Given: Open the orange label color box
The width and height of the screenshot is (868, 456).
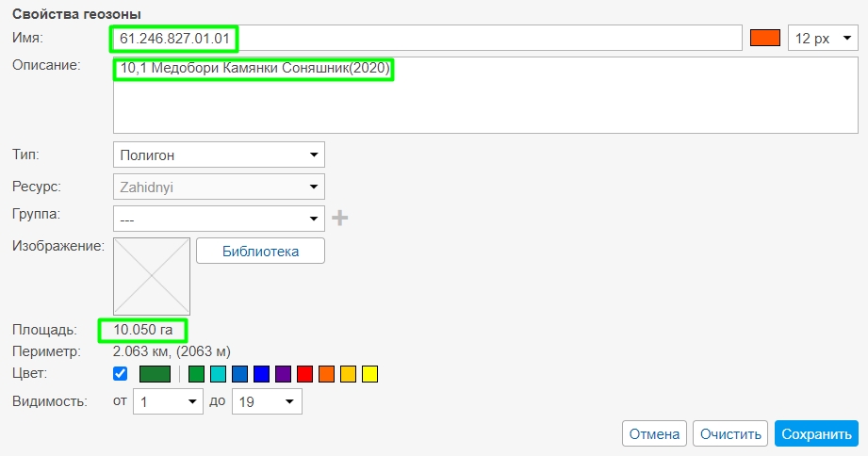Looking at the screenshot, I should point(764,39).
